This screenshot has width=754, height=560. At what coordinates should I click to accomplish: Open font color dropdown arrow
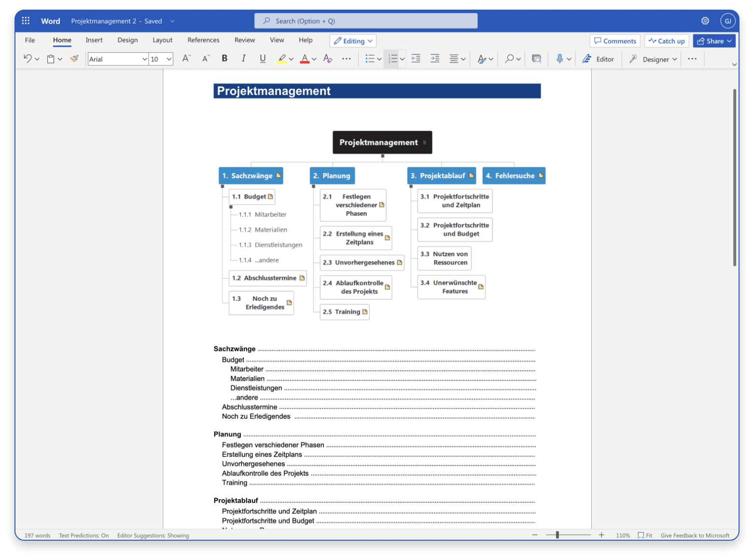[314, 59]
